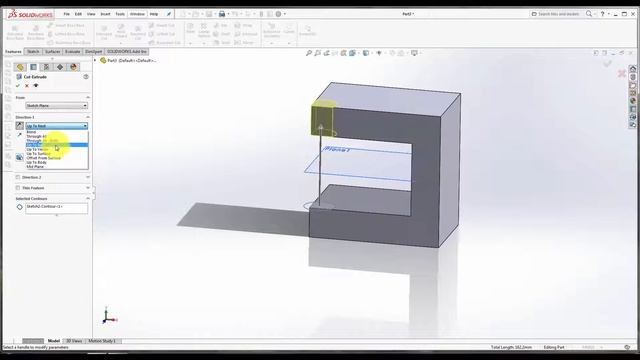
Task: Click Reverse Direction button in Direction 1
Action: click(x=19, y=126)
